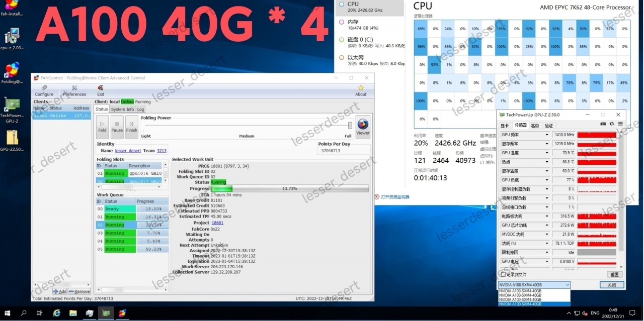Screen dimensions: 644x321
Task: Select work queue row 01 at 16.31%
Action: click(132, 217)
